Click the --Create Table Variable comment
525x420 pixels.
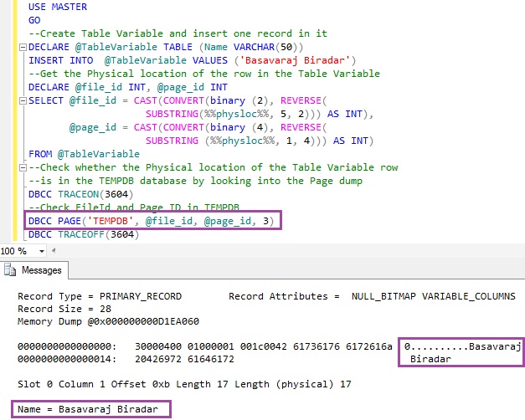pyautogui.click(x=178, y=33)
